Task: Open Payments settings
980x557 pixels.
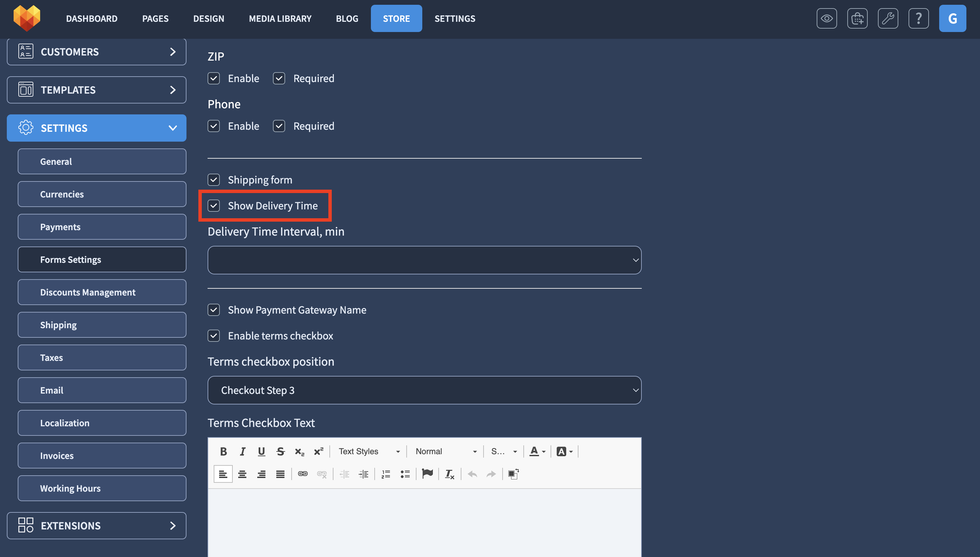Action: coord(102,227)
